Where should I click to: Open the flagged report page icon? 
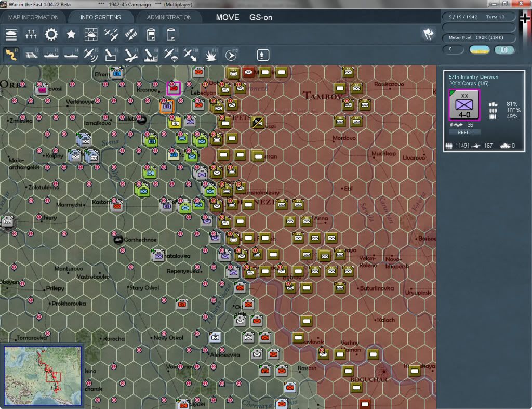coord(151,35)
